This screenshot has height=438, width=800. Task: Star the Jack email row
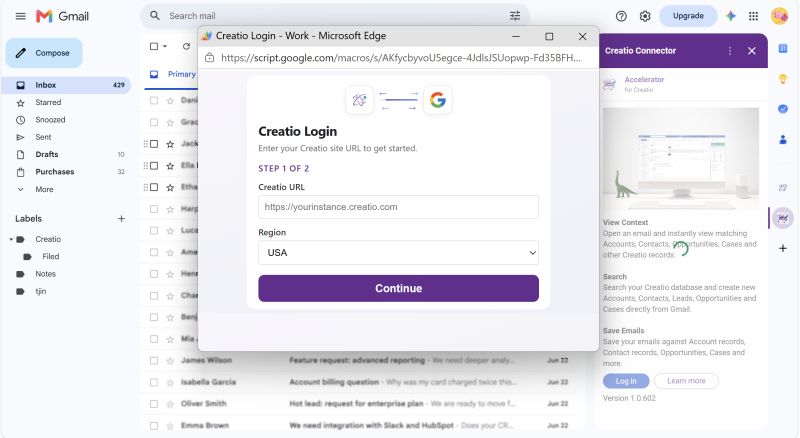170,144
